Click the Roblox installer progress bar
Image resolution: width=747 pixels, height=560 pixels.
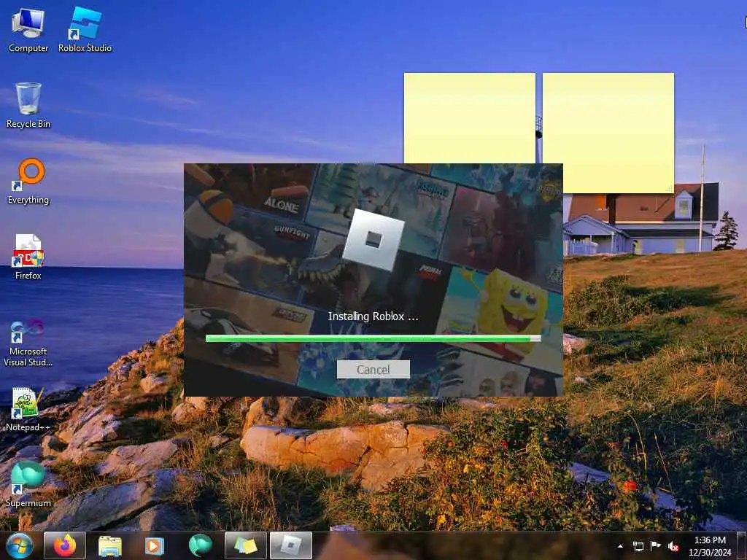tap(373, 338)
